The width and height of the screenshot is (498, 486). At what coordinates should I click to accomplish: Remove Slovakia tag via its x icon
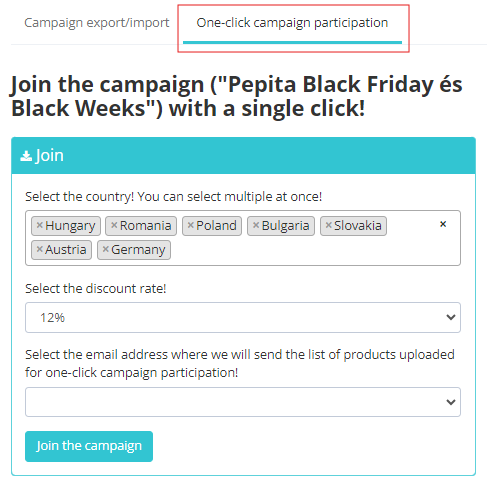pyautogui.click(x=328, y=225)
